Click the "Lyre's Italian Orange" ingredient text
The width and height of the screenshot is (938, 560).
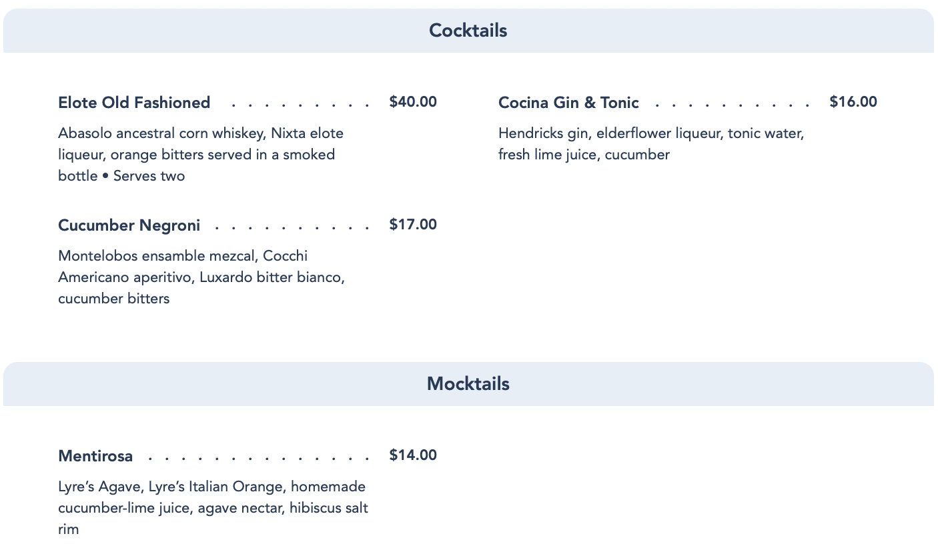click(215, 487)
